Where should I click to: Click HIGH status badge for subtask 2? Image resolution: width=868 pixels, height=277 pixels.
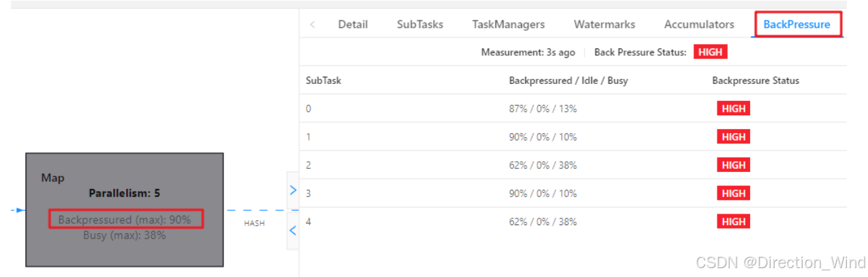[733, 165]
